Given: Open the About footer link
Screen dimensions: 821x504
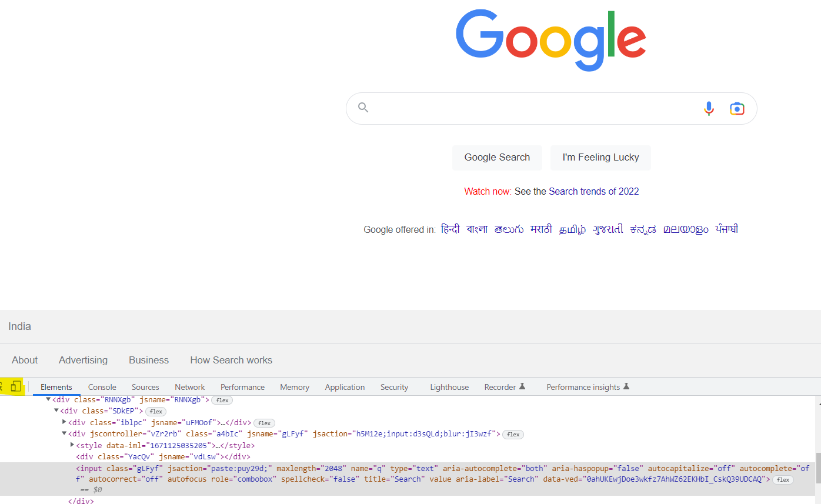Looking at the screenshot, I should (x=25, y=360).
